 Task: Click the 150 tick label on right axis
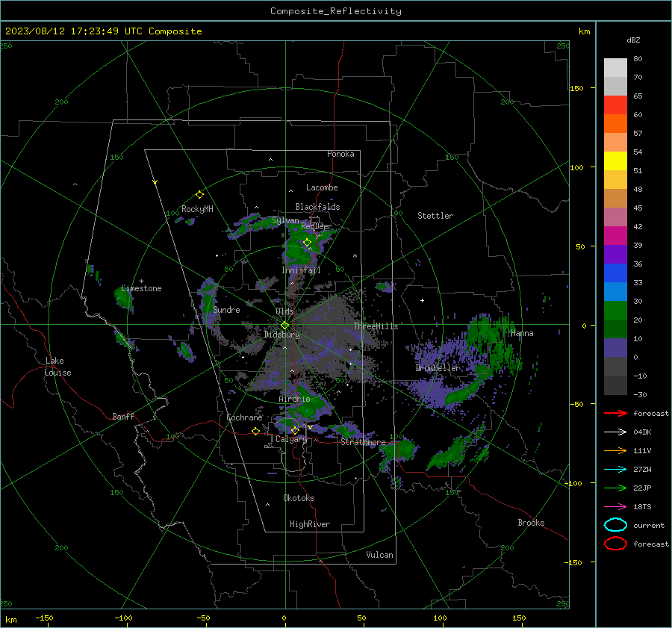576,88
